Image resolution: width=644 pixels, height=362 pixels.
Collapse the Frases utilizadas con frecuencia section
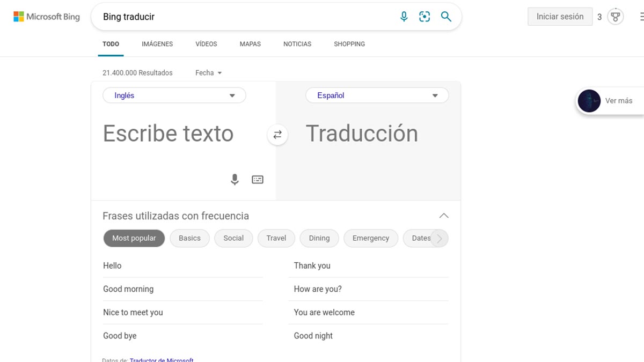pyautogui.click(x=443, y=215)
